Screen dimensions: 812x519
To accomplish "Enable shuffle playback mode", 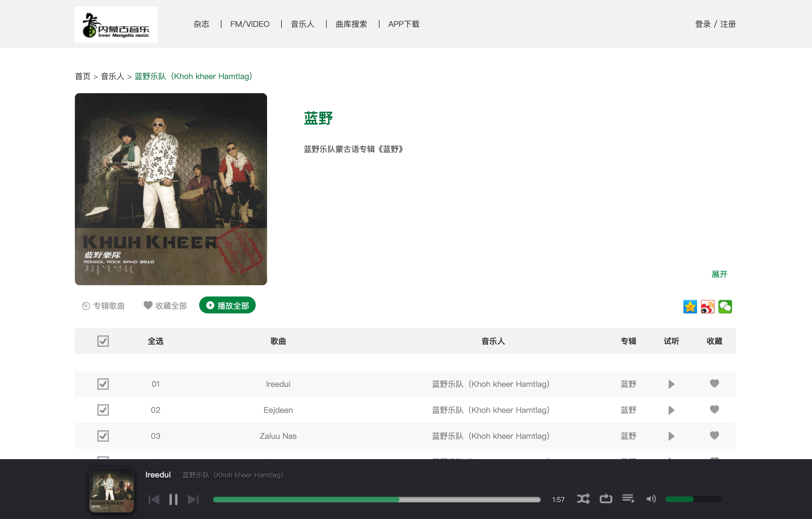I will (x=583, y=499).
